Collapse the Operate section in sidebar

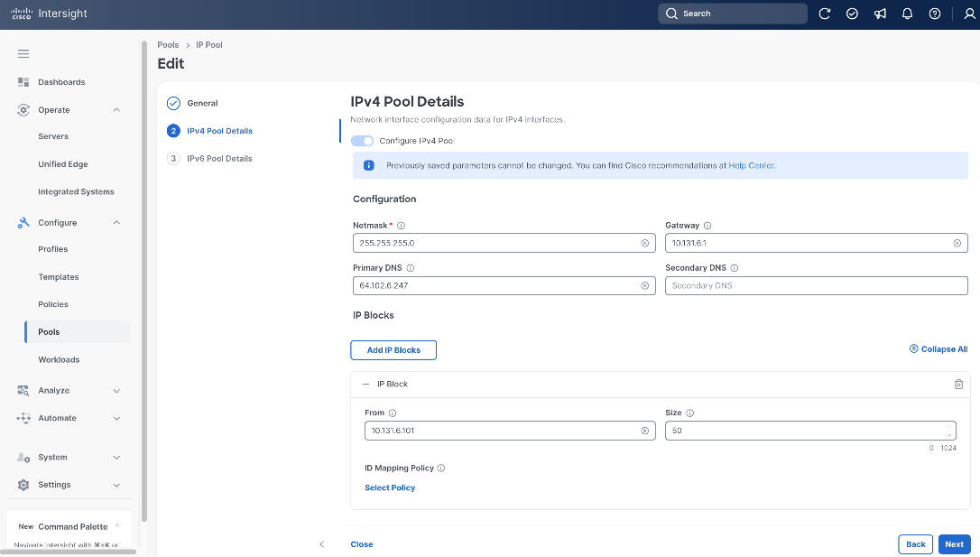pyautogui.click(x=117, y=110)
